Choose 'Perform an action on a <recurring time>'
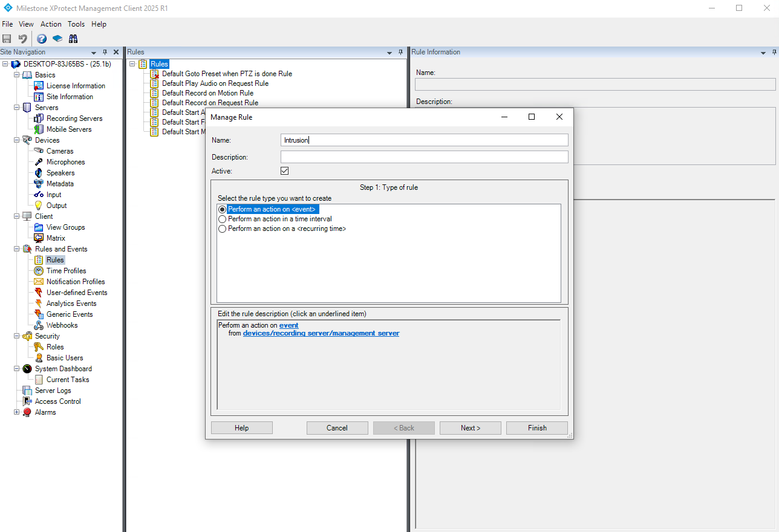779x532 pixels. 222,229
